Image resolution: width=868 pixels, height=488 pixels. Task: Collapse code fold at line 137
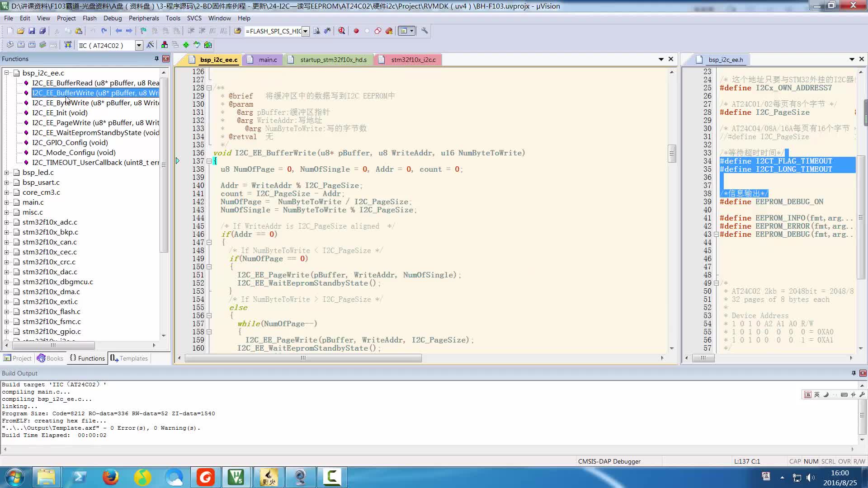click(209, 161)
